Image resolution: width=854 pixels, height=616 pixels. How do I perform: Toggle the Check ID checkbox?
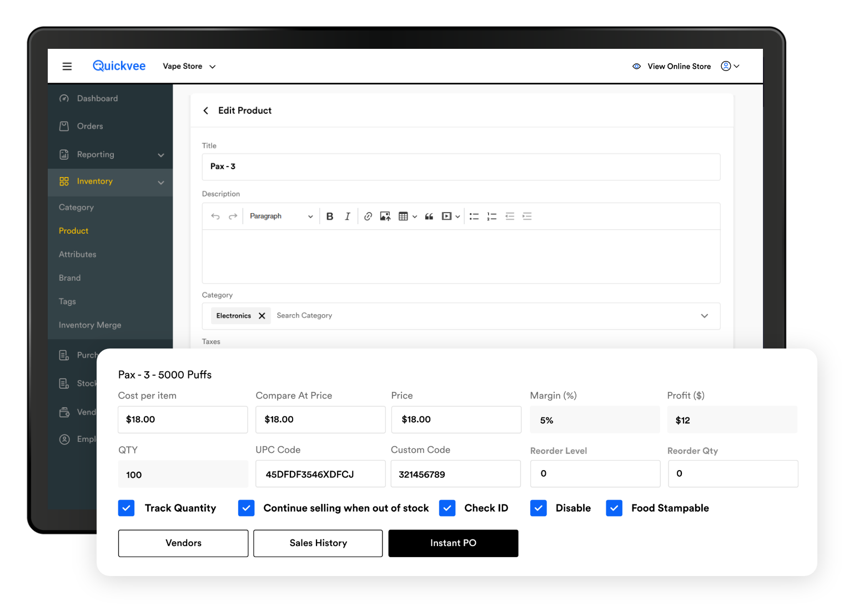click(447, 508)
